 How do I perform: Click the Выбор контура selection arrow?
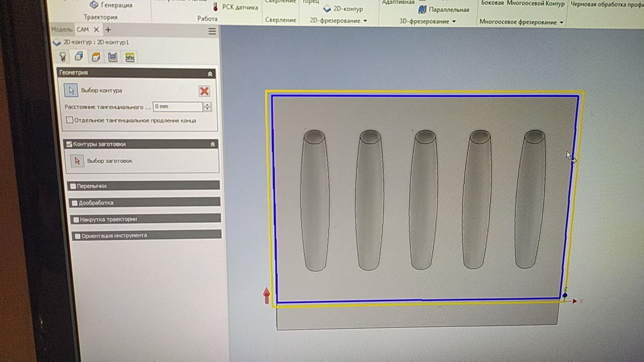click(x=71, y=90)
